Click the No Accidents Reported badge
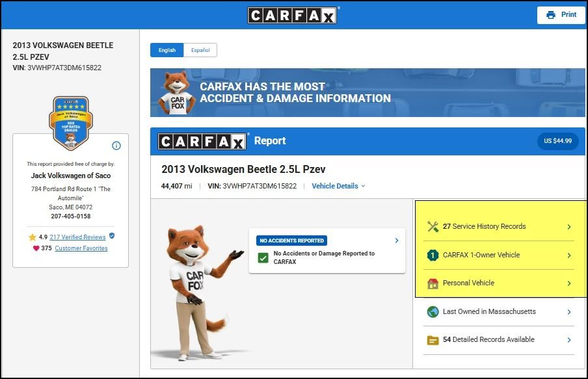 pos(292,241)
